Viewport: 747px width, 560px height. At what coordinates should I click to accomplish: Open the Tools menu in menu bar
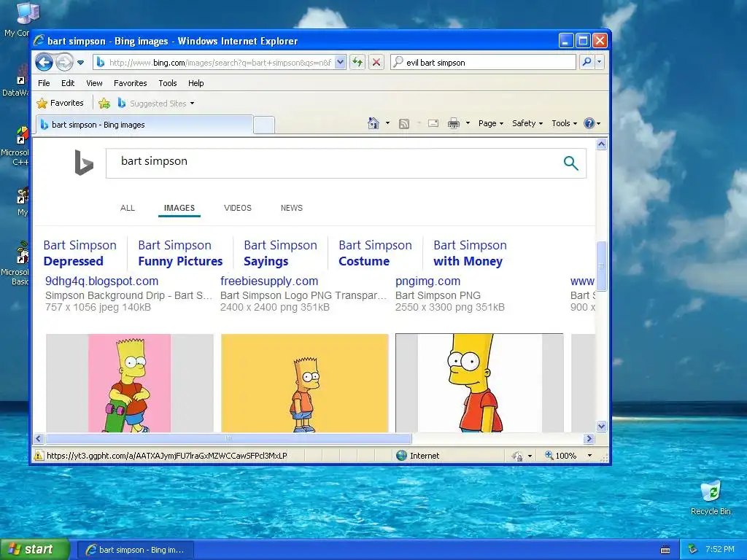point(168,83)
